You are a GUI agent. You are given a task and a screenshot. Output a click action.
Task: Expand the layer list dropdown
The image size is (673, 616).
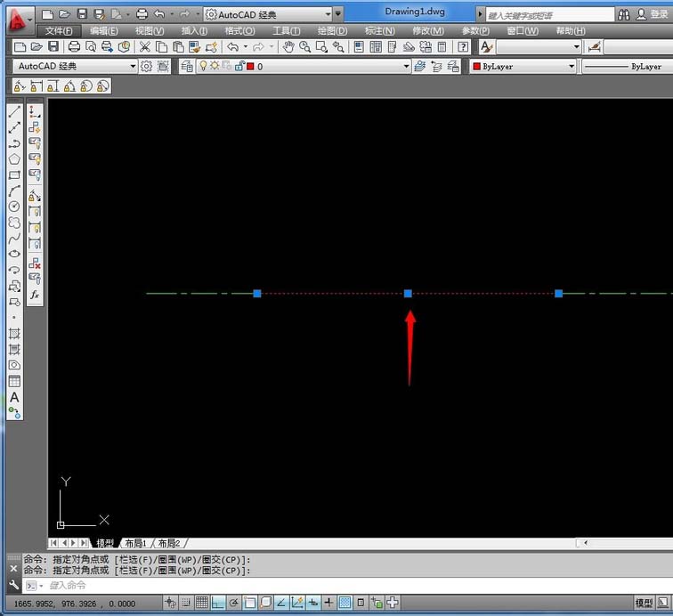click(406, 67)
